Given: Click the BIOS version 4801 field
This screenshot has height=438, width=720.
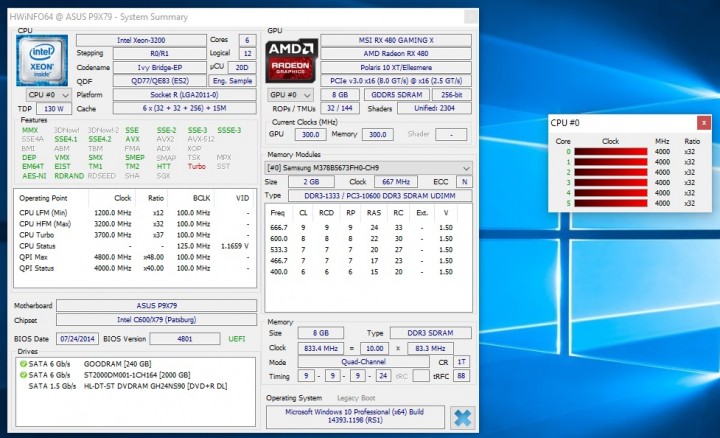Looking at the screenshot, I should point(185,339).
